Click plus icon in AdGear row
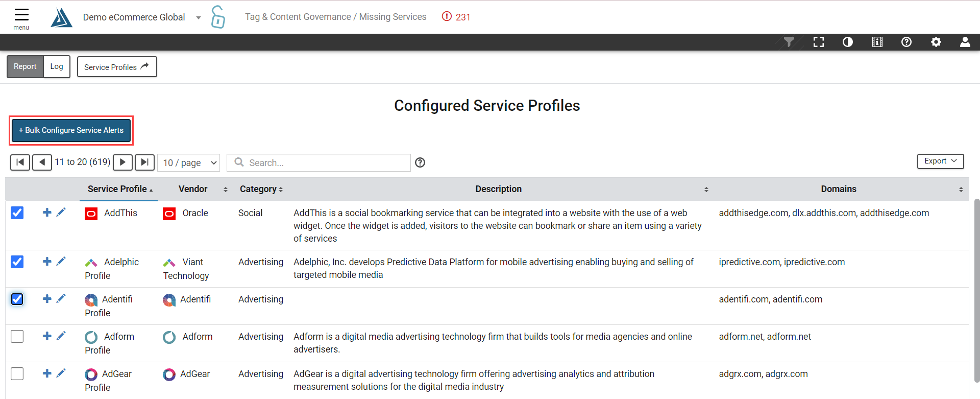The image size is (980, 399). click(47, 373)
